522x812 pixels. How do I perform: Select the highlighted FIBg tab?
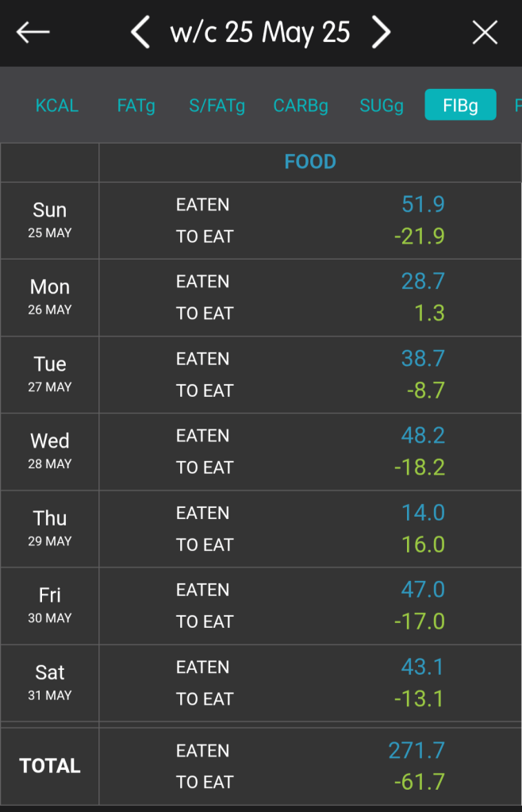point(460,106)
